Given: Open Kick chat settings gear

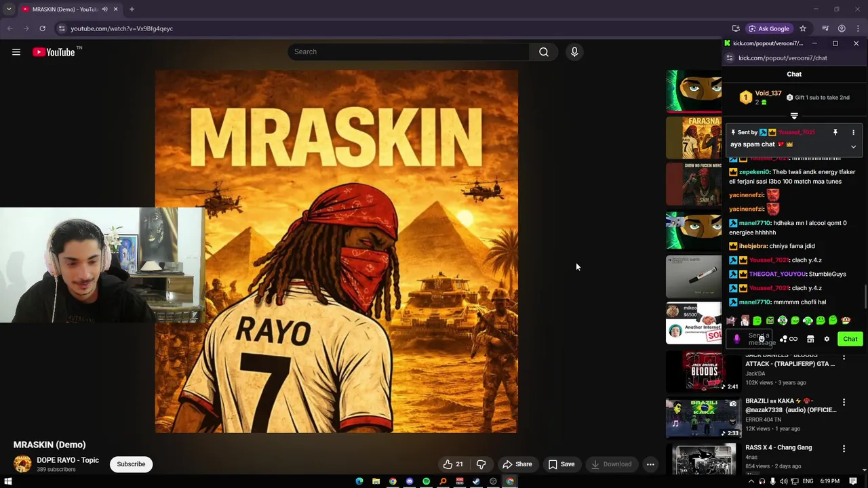Looking at the screenshot, I should coord(827,339).
